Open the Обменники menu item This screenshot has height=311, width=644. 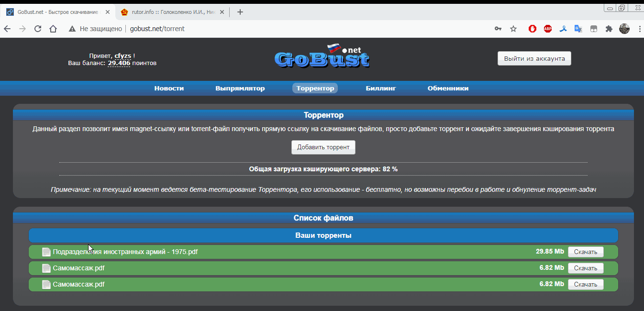448,88
